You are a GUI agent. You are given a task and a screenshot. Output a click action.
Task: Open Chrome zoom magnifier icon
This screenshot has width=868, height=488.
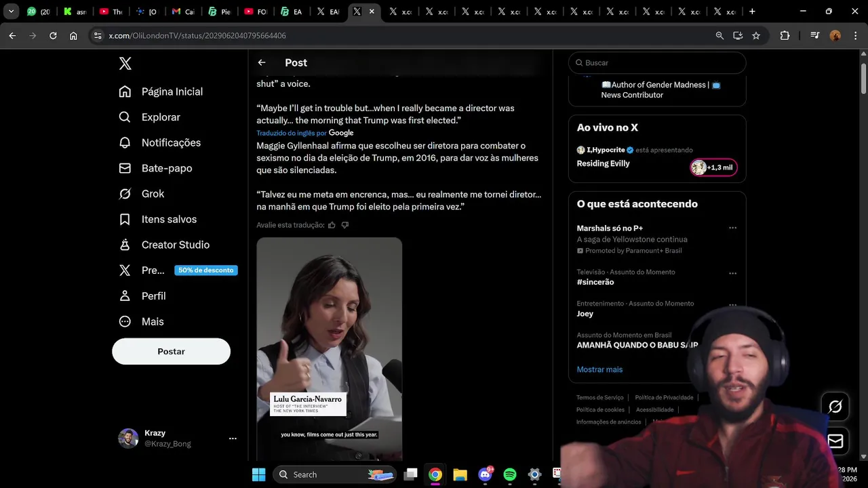click(x=719, y=36)
